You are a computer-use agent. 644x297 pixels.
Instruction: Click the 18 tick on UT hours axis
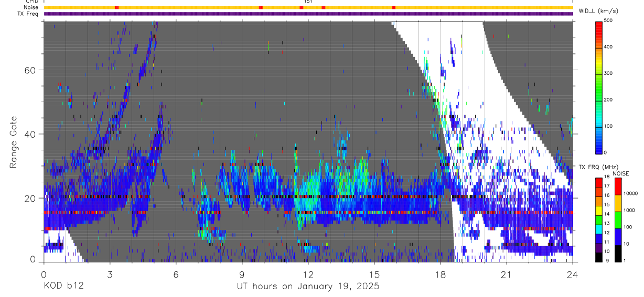[441, 274]
